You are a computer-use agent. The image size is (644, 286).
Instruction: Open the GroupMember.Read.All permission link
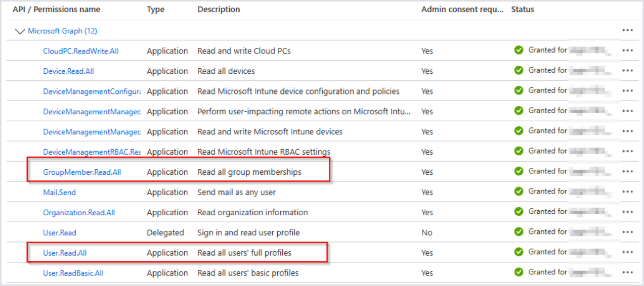coord(82,172)
